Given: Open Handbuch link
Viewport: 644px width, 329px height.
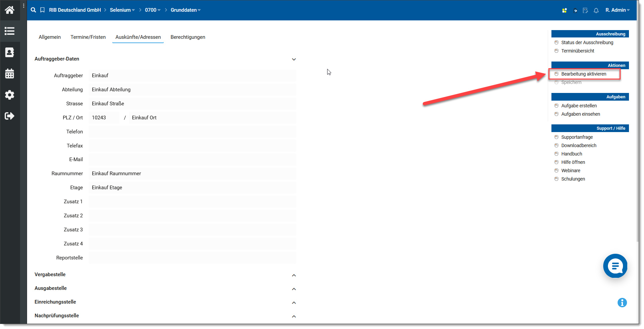Looking at the screenshot, I should click(571, 154).
